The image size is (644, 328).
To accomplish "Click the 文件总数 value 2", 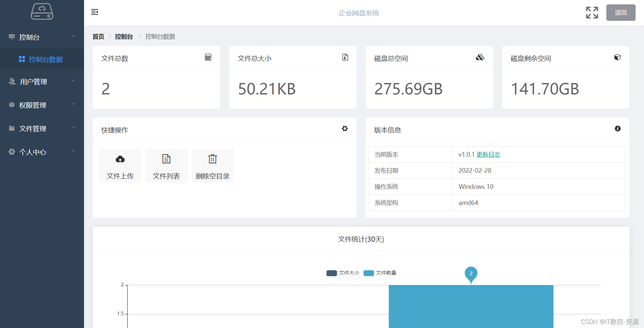I will [106, 89].
